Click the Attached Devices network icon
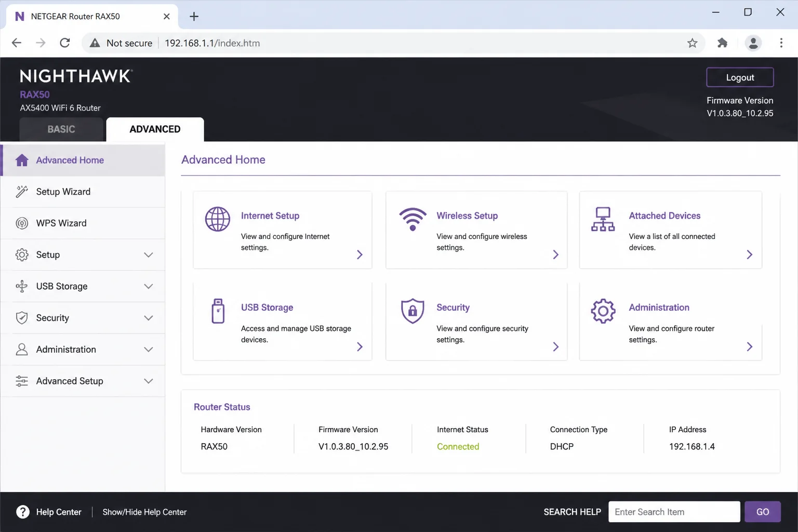Screen dimensions: 798x532 click(603, 219)
